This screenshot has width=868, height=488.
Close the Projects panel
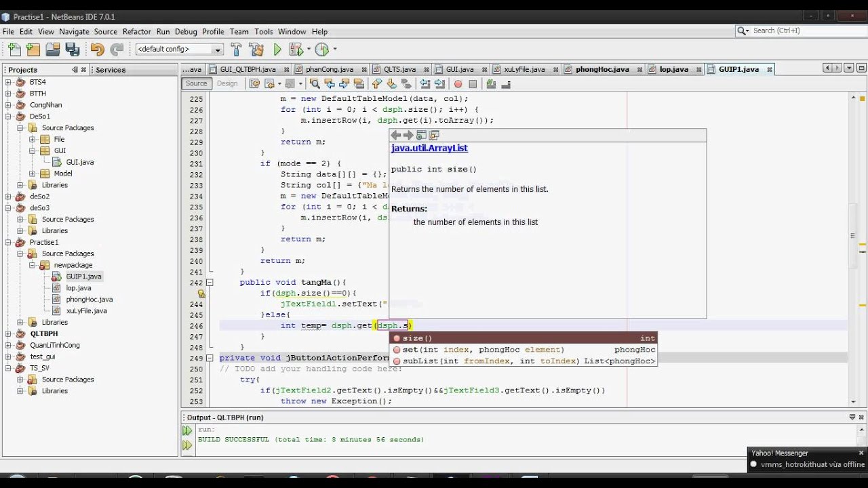[83, 70]
